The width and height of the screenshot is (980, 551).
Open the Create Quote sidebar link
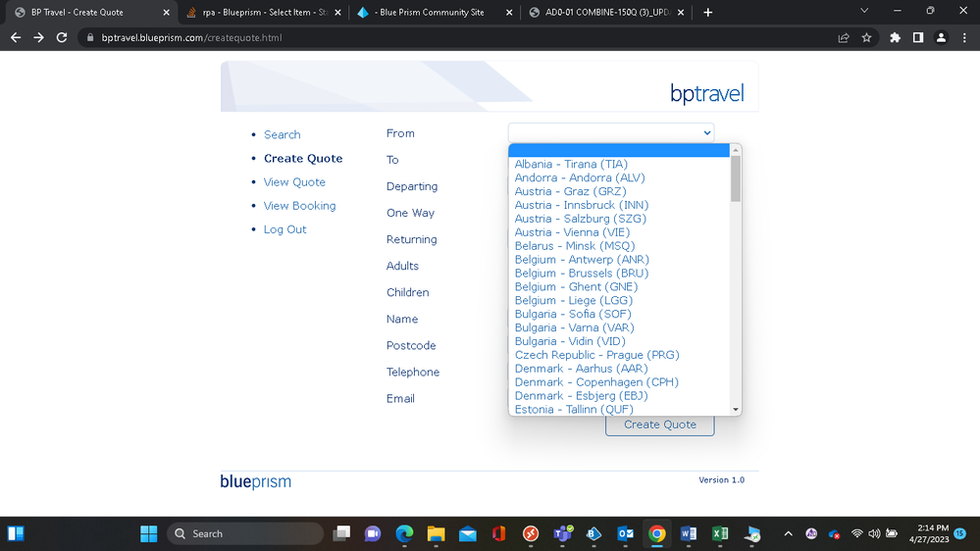[303, 158]
